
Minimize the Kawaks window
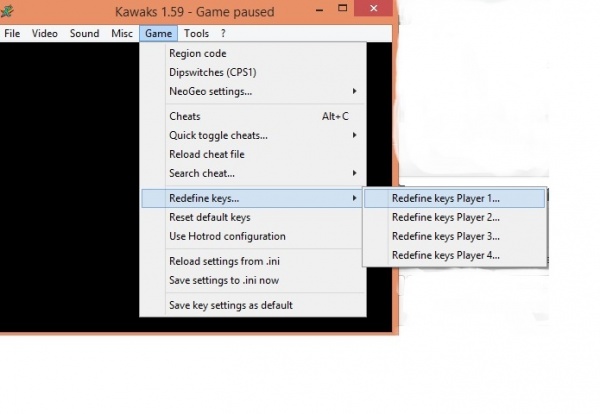320,9
